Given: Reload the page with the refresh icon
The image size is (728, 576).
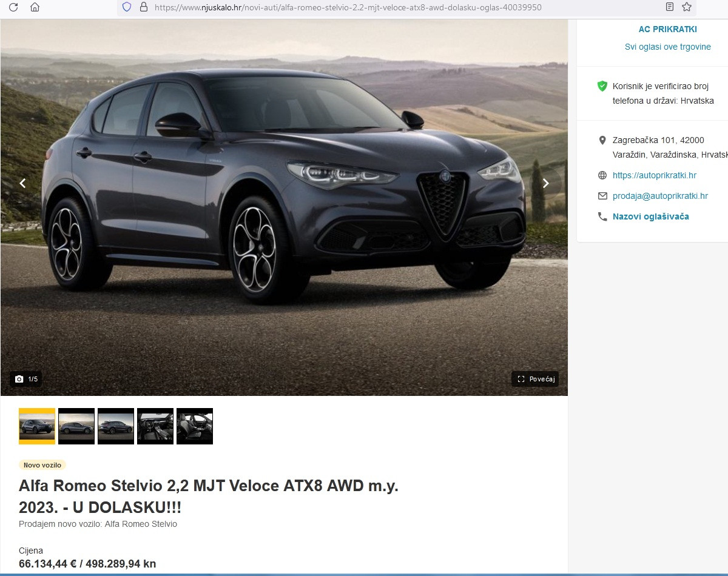Looking at the screenshot, I should (x=13, y=7).
